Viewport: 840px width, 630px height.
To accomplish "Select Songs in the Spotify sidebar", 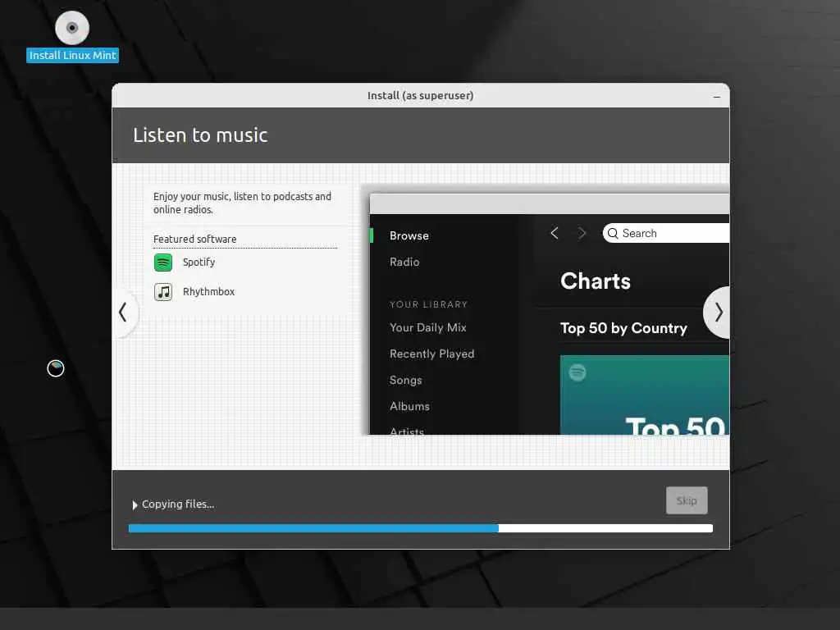I will [x=405, y=380].
